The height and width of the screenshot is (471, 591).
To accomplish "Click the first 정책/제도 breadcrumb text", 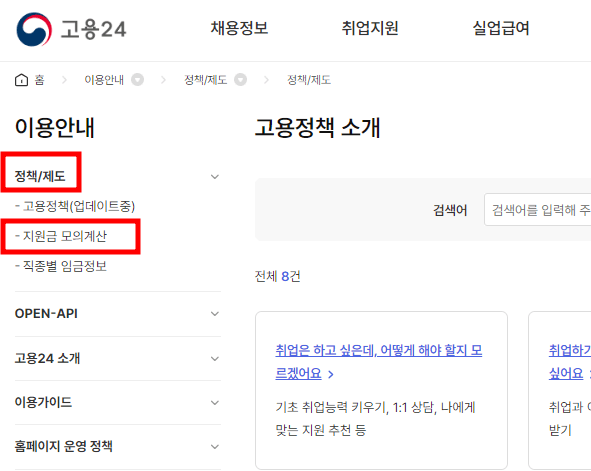I will point(206,80).
